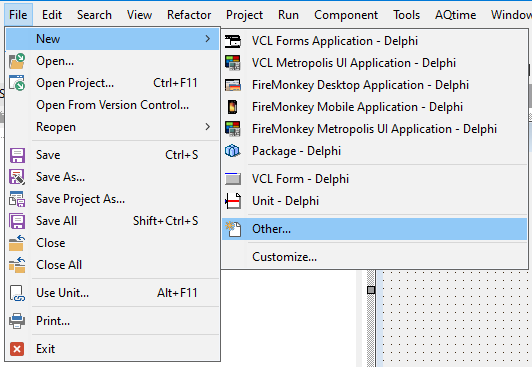Click the Save All floppy icon
The image size is (532, 367).
(17, 221)
